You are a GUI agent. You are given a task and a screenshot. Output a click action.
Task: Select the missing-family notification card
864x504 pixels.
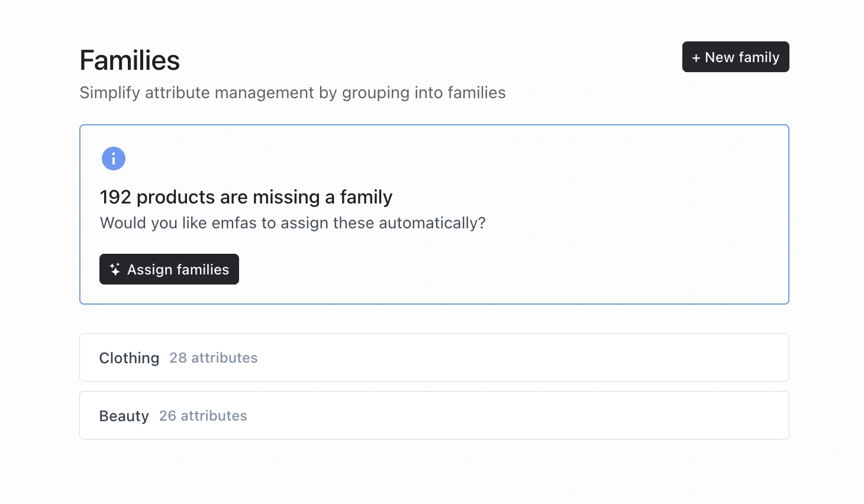tap(434, 214)
